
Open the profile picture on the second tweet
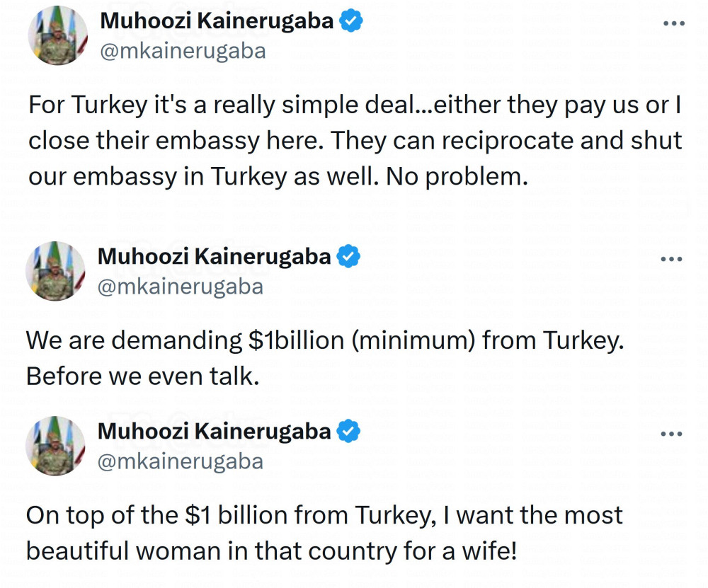[x=55, y=271]
